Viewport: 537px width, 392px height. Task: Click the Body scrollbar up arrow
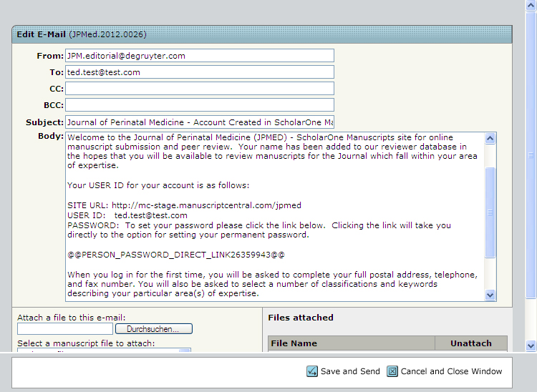click(x=490, y=139)
